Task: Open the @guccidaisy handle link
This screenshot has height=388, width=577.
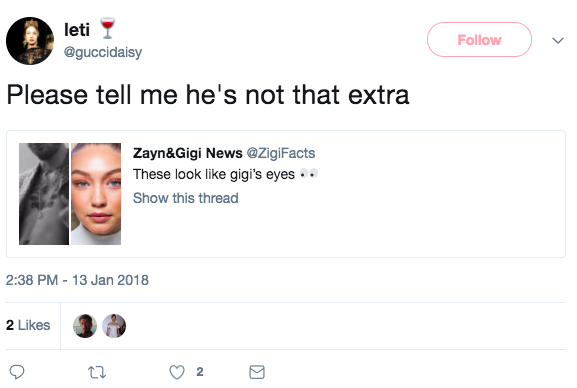Action: [103, 52]
